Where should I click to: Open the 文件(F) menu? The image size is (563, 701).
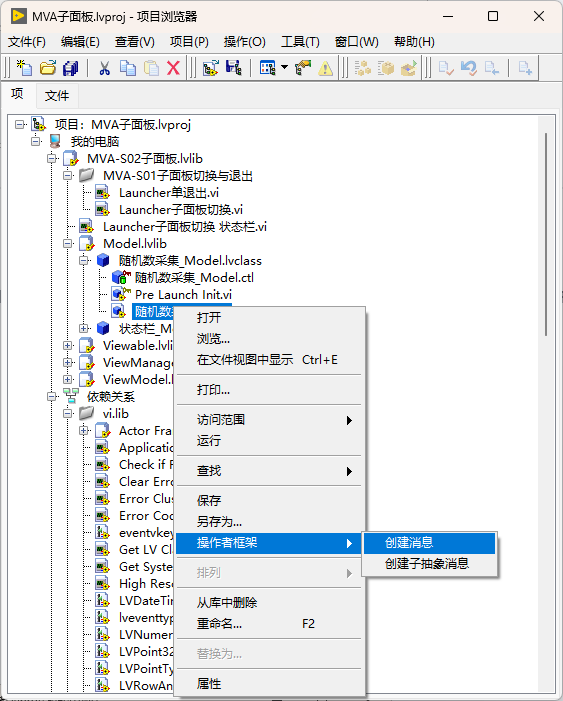pos(27,42)
